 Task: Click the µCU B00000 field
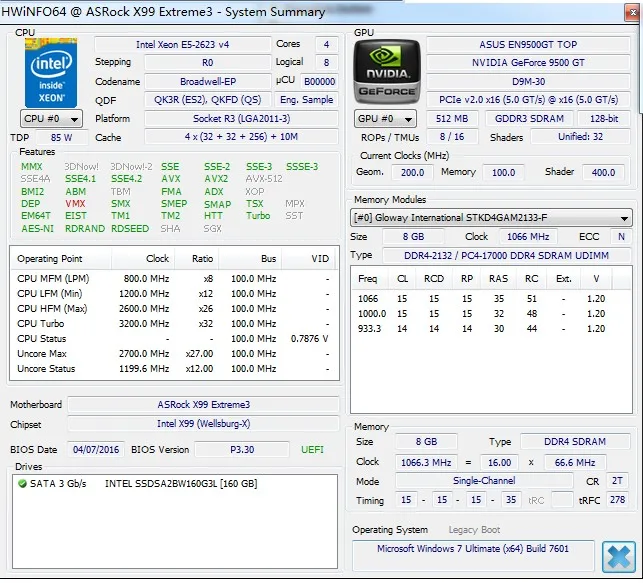click(x=319, y=82)
